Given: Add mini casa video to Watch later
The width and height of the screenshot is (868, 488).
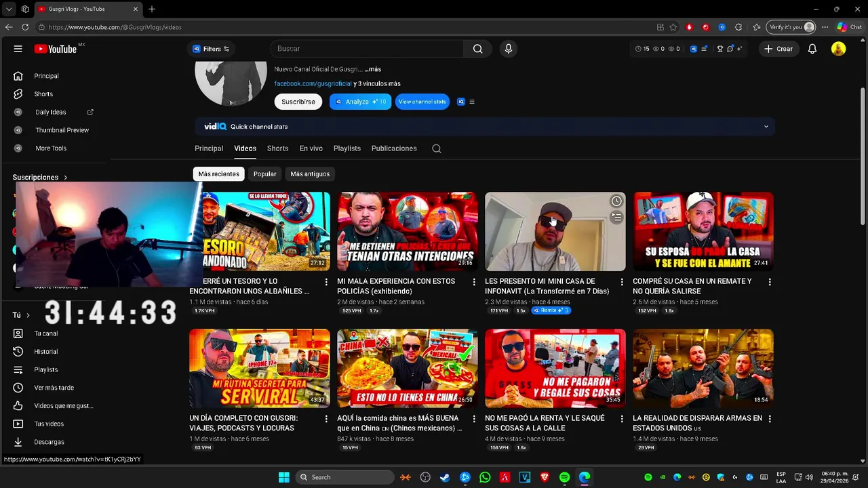Looking at the screenshot, I should point(616,201).
